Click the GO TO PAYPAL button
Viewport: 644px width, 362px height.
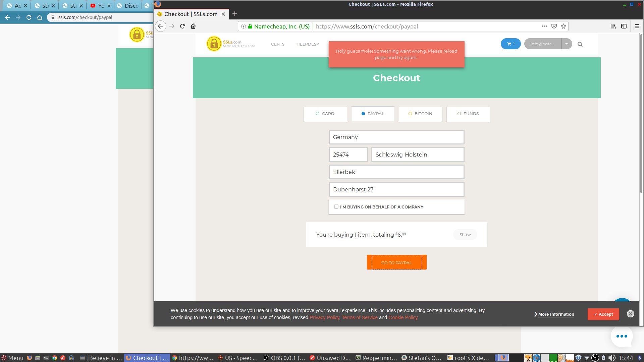click(x=396, y=262)
